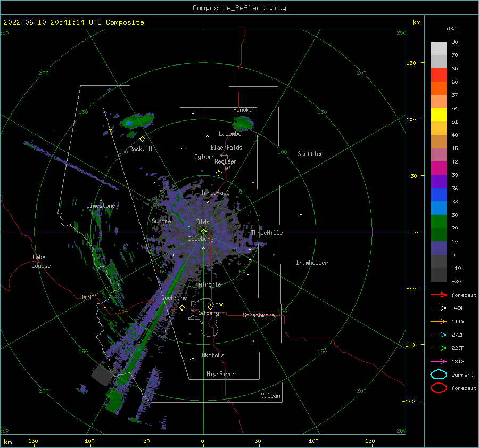Click the dark orange 57-60 dBZ color band
The width and height of the screenshot is (479, 448).
[439, 88]
